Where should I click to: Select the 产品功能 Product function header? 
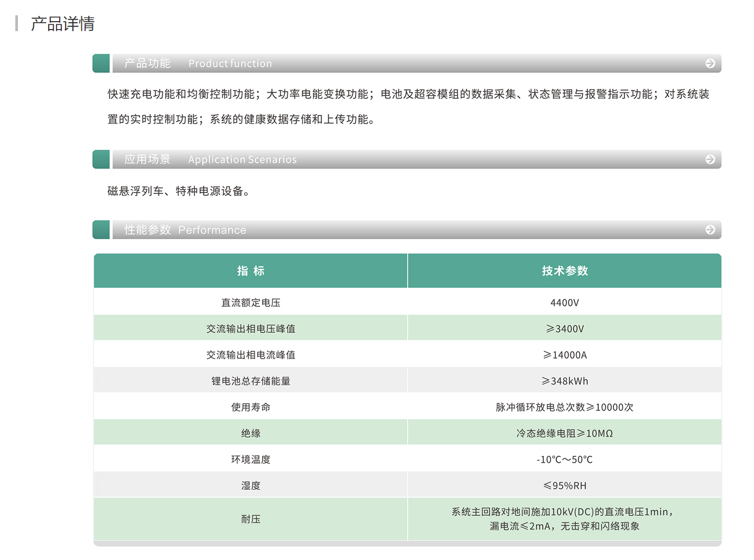[x=417, y=63]
